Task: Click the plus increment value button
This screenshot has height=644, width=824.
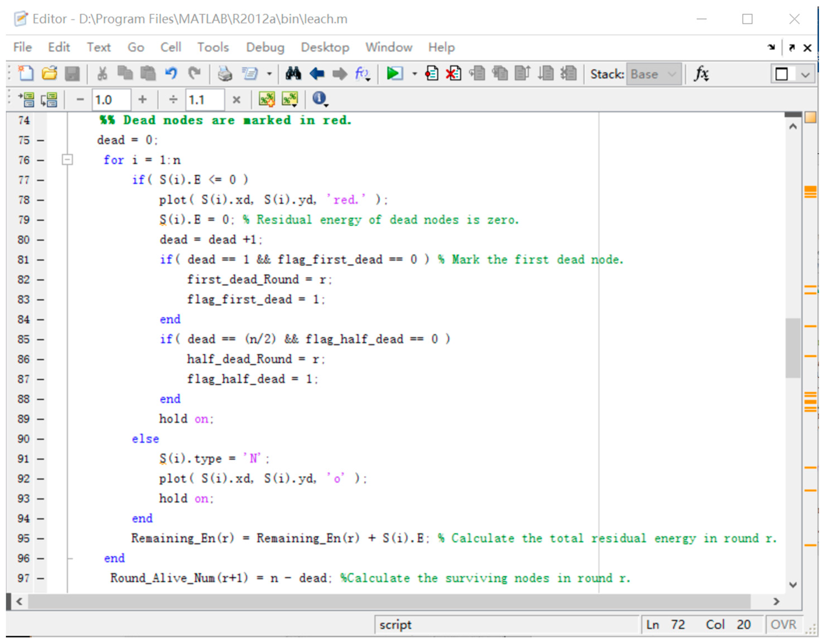Action: point(142,100)
